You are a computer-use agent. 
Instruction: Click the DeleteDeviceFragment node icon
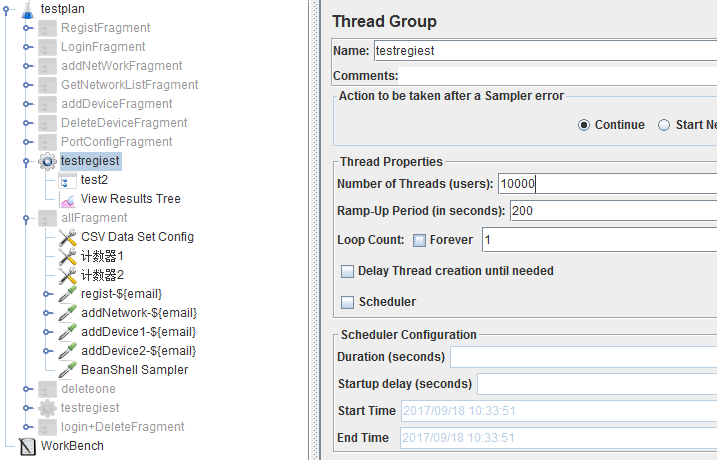click(x=47, y=123)
